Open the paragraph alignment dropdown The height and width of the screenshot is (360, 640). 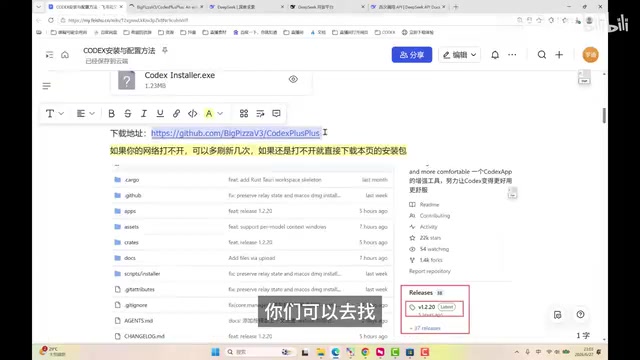click(x=85, y=113)
